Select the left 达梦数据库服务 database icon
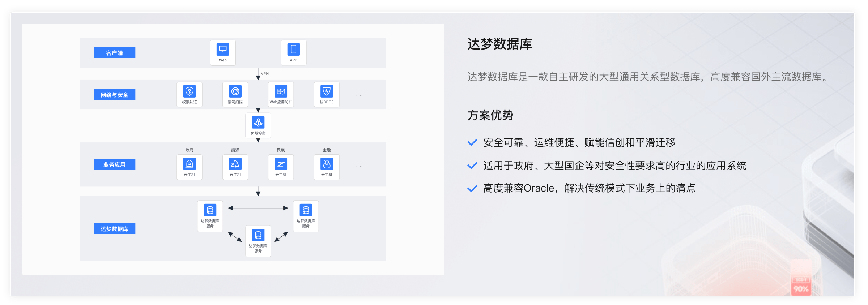The width and height of the screenshot is (868, 305). (x=210, y=210)
